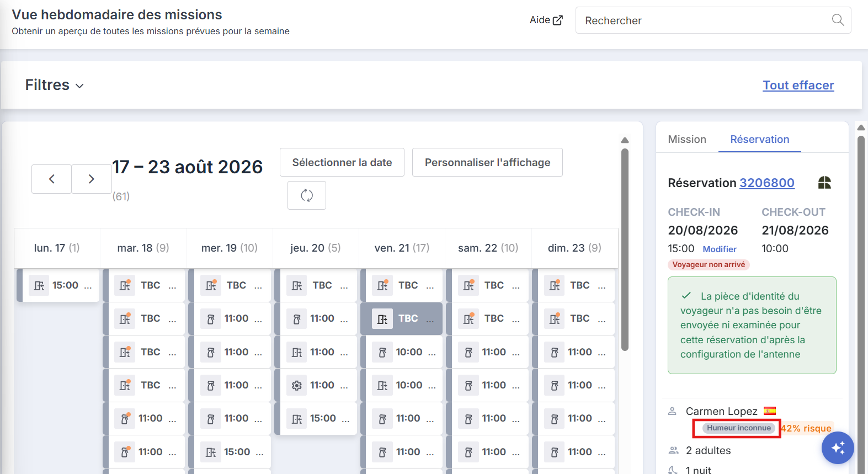This screenshot has height=474, width=868.
Task: Switch to the Mission tab
Action: pyautogui.click(x=687, y=139)
